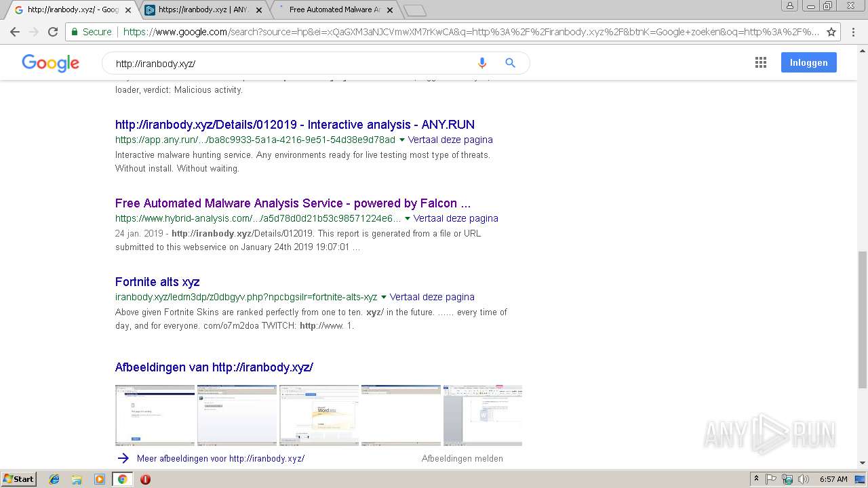868x488 pixels.
Task: Click the clock showing 6:57 AM
Action: pos(833,479)
